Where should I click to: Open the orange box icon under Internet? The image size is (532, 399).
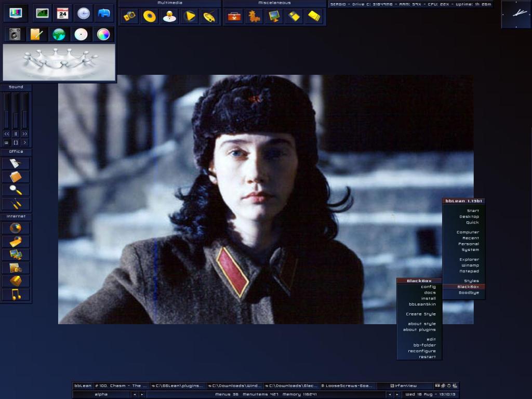point(16,281)
